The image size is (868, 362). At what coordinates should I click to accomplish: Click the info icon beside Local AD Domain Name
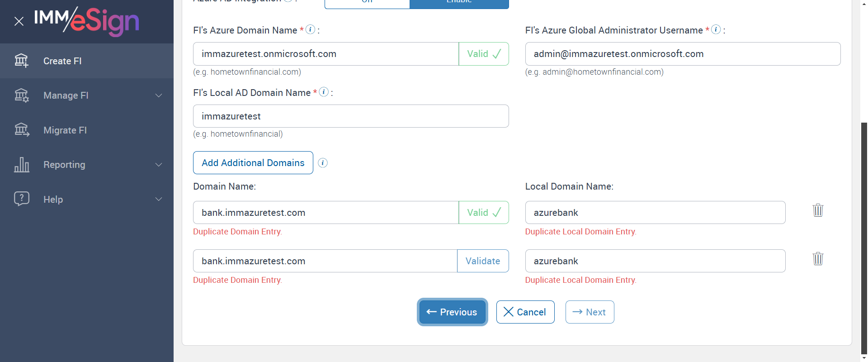click(324, 92)
